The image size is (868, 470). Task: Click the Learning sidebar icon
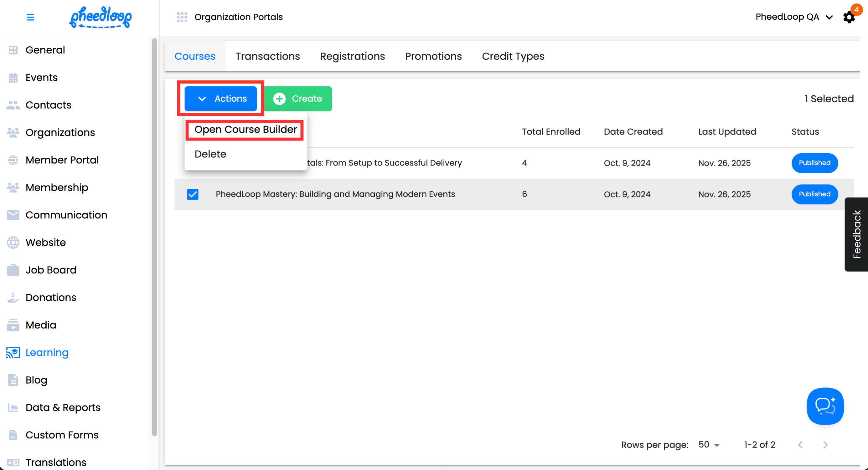click(13, 352)
